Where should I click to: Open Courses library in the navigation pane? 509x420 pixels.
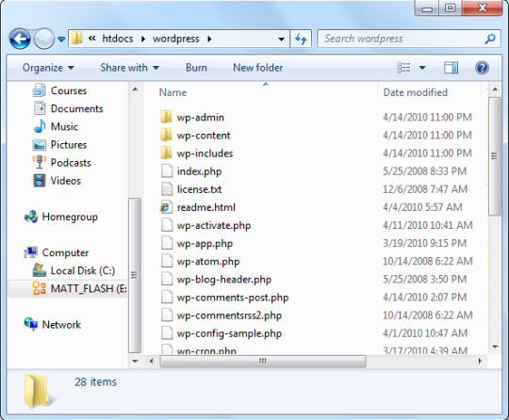tap(59, 90)
